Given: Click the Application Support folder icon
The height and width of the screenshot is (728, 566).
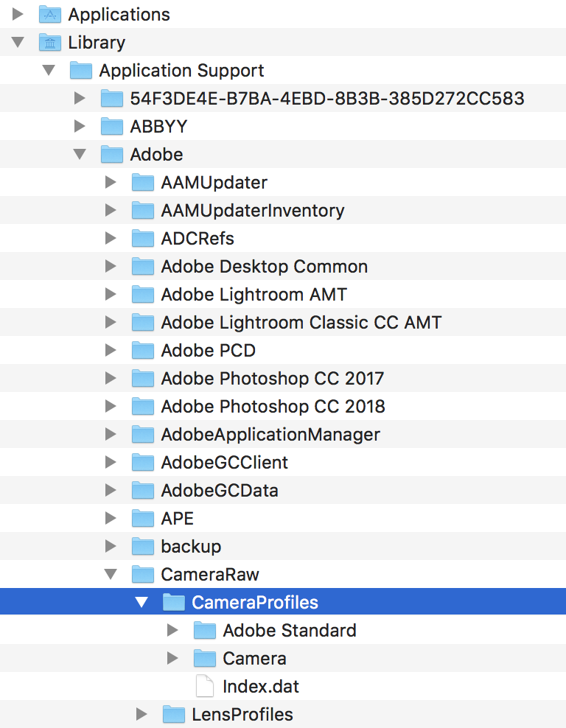Looking at the screenshot, I should [x=81, y=71].
